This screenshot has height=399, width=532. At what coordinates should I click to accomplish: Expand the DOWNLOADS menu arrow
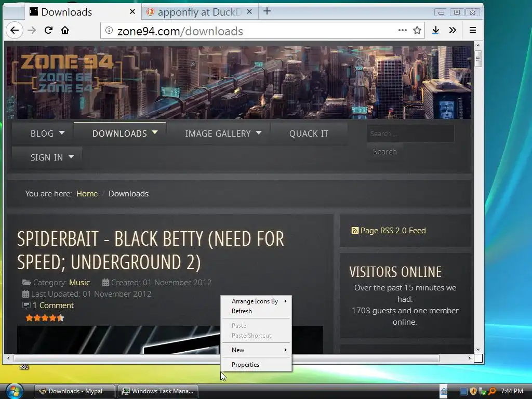[155, 132]
